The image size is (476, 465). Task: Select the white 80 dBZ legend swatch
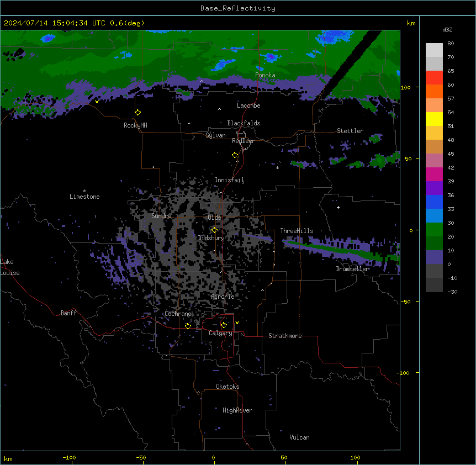pyautogui.click(x=434, y=50)
